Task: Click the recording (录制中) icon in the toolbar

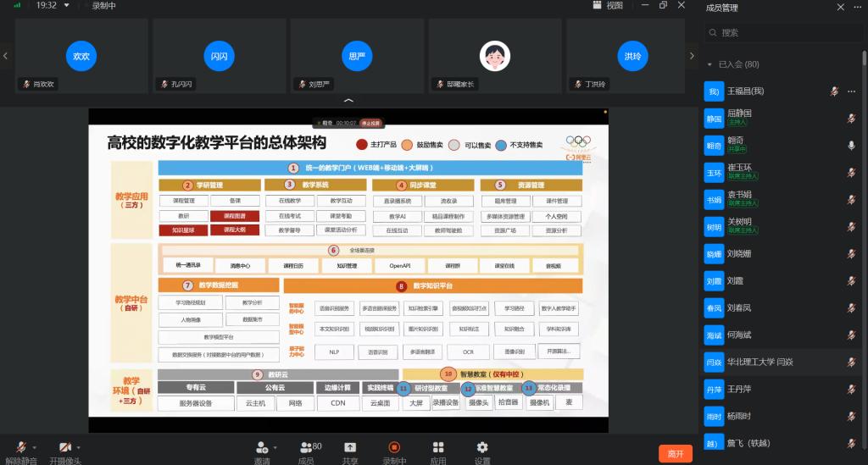Action: (394, 447)
